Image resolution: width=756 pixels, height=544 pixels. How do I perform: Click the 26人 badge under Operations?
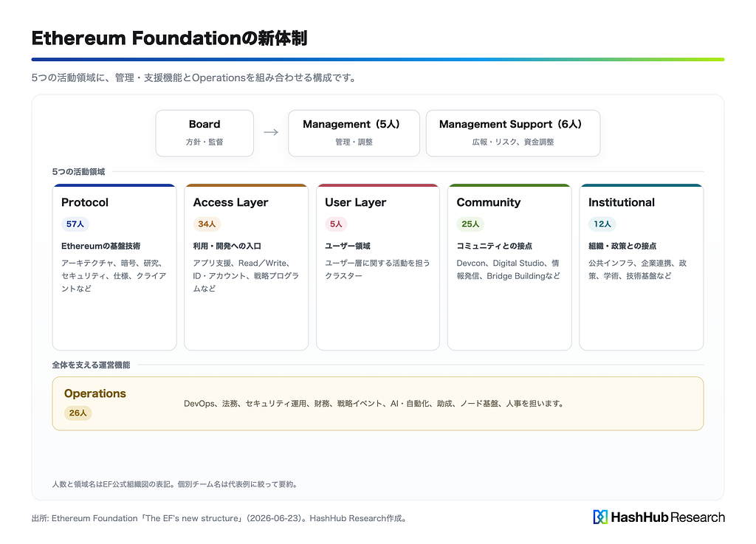click(78, 413)
